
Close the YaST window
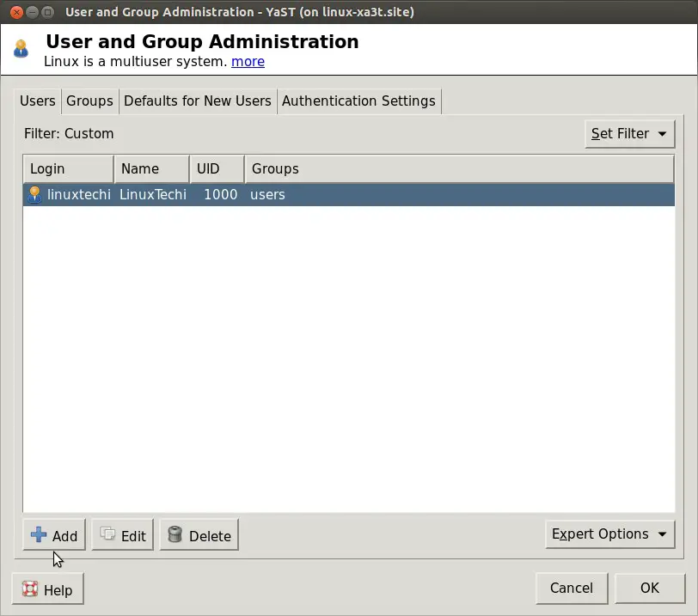[x=16, y=12]
